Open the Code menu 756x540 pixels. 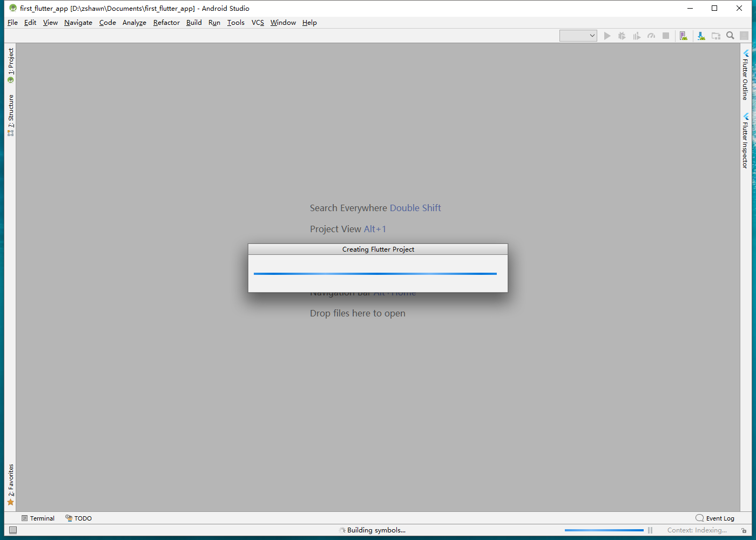(107, 23)
